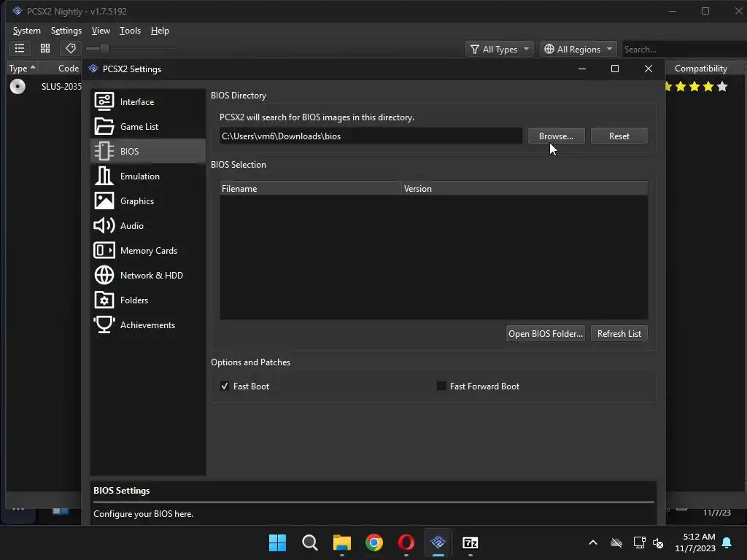
Task: Launch Opera browser from taskbar
Action: point(406,542)
